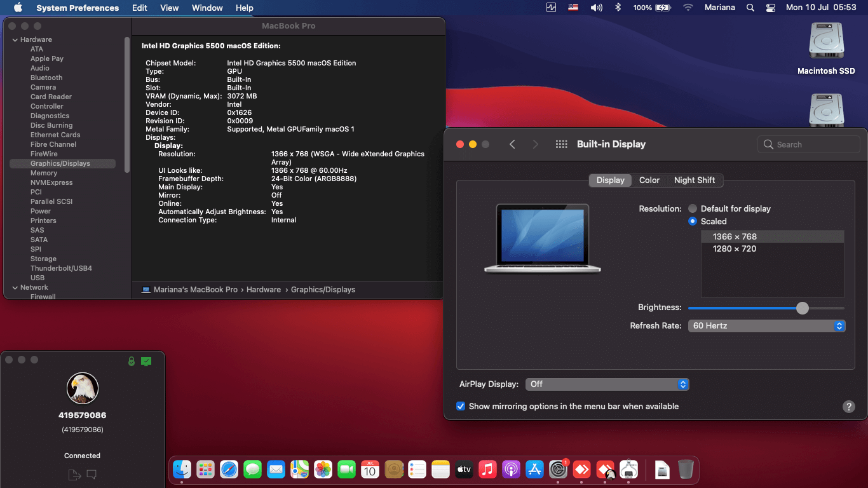Click the System Preferences gear in the Dock
The image size is (868, 488).
[558, 470]
